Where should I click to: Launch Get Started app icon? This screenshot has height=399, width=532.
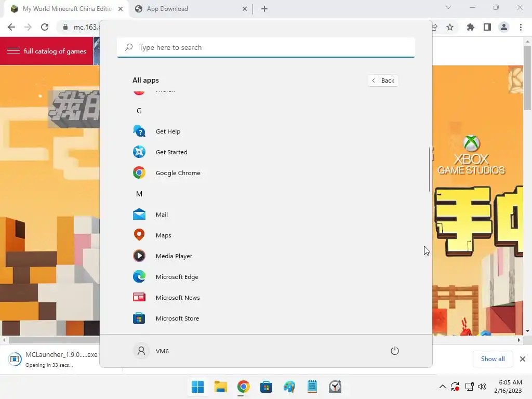coord(139,152)
